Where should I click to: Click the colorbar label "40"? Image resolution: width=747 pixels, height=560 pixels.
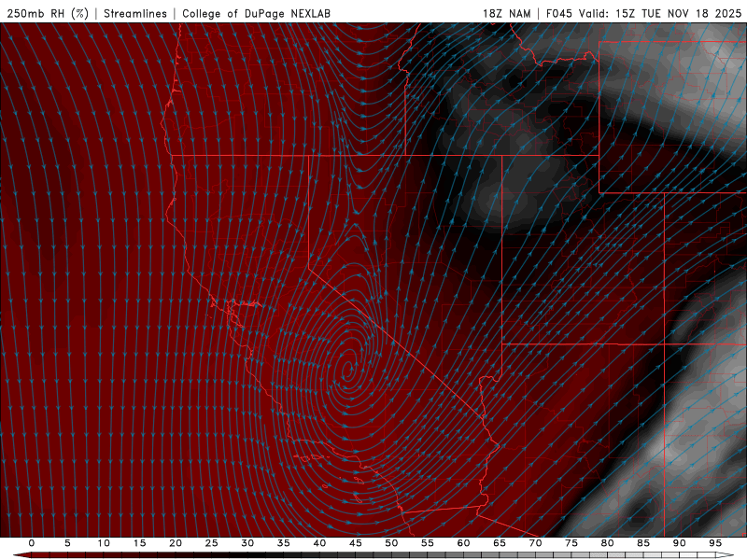[319, 543]
